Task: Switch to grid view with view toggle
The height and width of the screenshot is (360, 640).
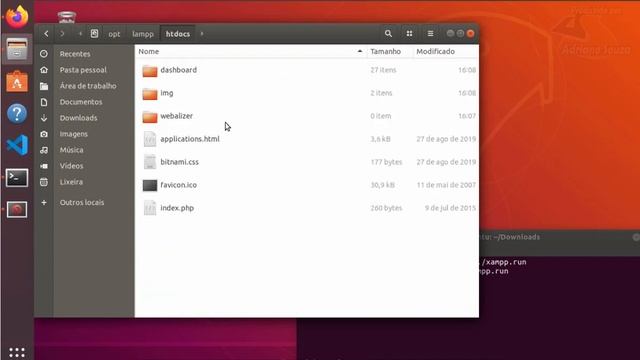Action: [x=409, y=33]
